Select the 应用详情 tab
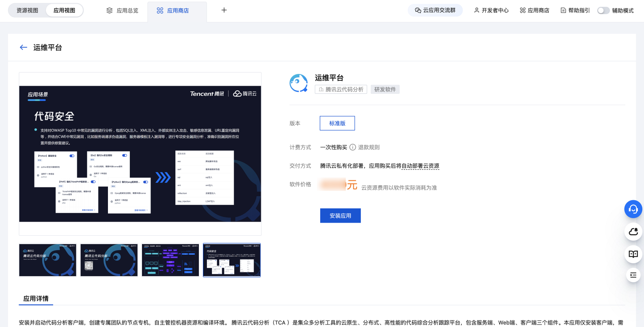The image size is (644, 327). tap(36, 299)
